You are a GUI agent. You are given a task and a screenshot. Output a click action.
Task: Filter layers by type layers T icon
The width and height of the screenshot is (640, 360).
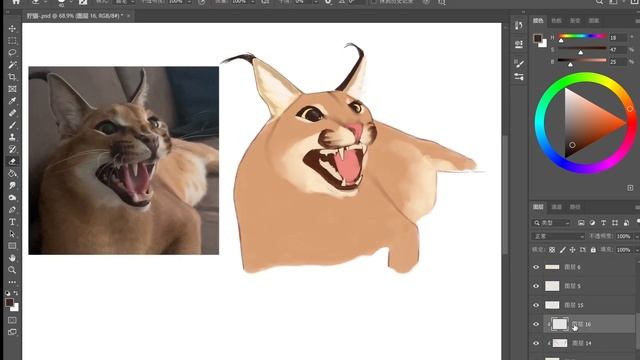click(x=603, y=223)
